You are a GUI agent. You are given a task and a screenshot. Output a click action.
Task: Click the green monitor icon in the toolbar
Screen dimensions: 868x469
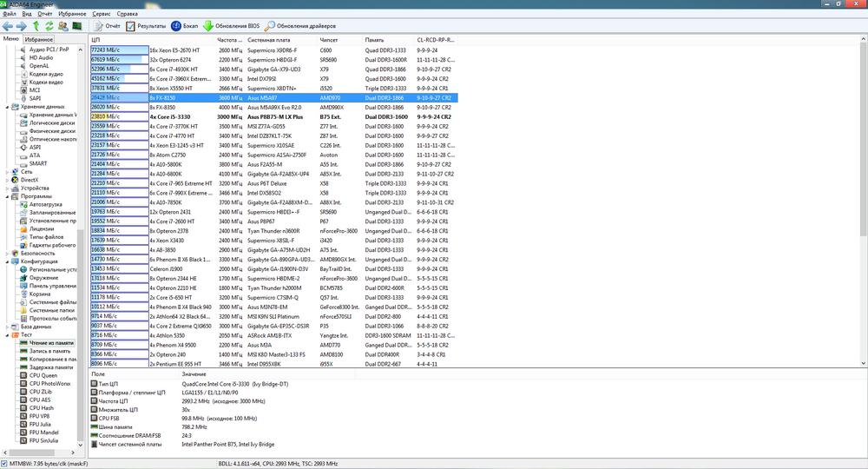click(77, 26)
